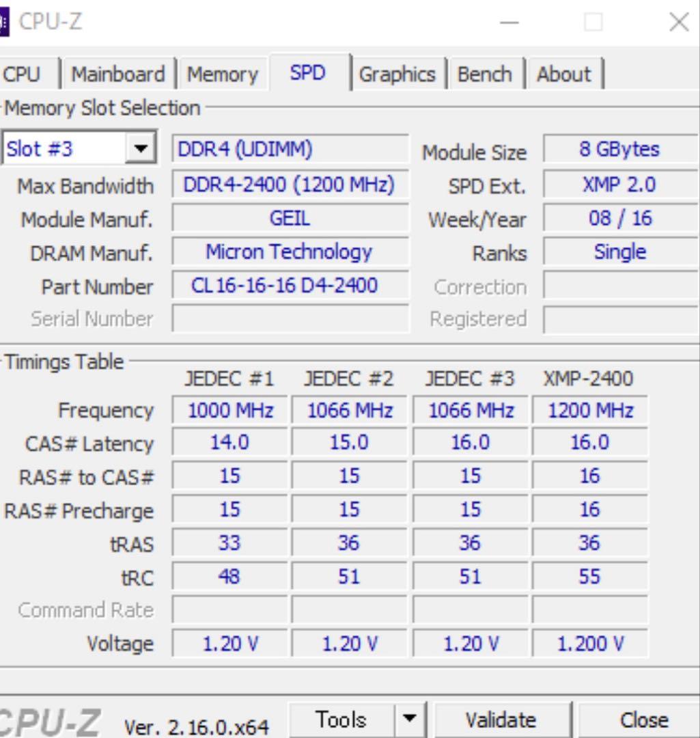This screenshot has width=700, height=738.
Task: Select the Module Manuf. field showing GEIL
Action: click(x=289, y=218)
